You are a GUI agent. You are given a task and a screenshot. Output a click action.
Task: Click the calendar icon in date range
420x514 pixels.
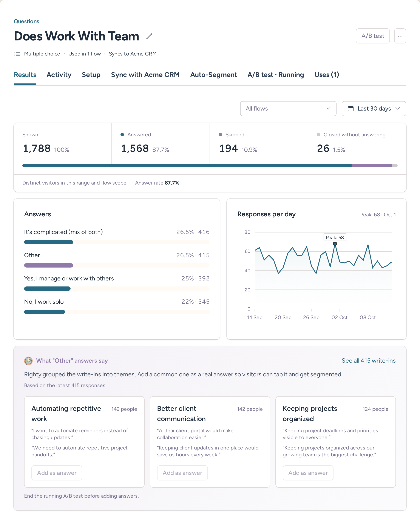click(350, 109)
